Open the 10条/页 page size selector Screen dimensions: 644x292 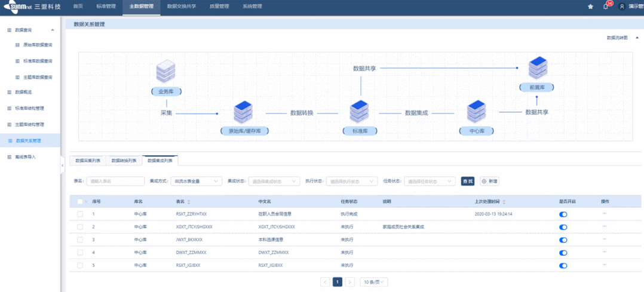[373, 282]
